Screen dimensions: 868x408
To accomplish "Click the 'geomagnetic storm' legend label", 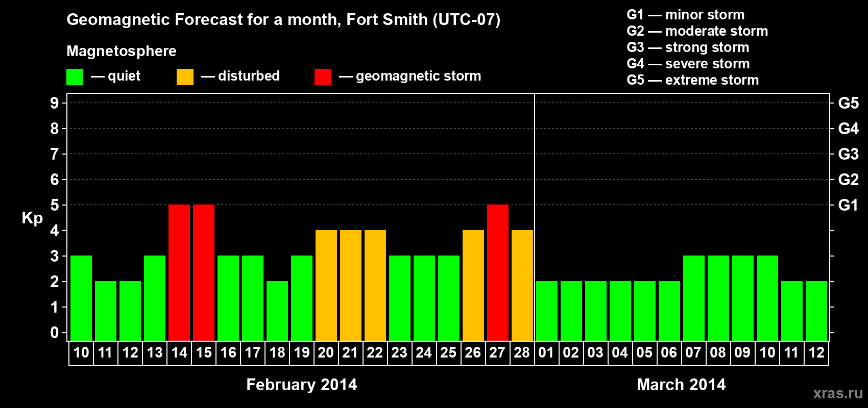I will [x=419, y=76].
